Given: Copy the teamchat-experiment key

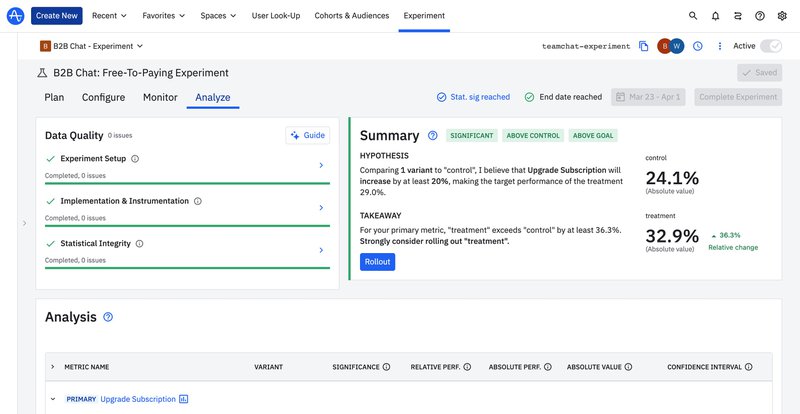Looking at the screenshot, I should (644, 46).
